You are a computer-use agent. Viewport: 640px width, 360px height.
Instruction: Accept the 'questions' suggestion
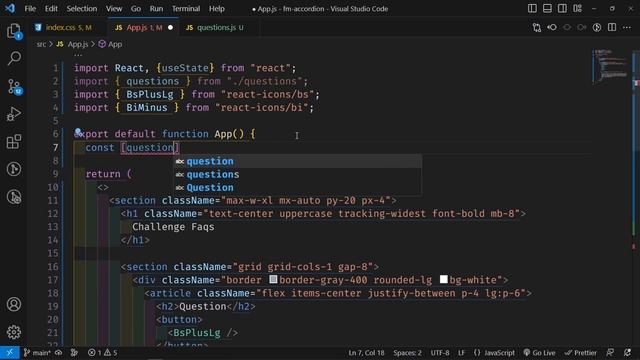click(x=298, y=174)
